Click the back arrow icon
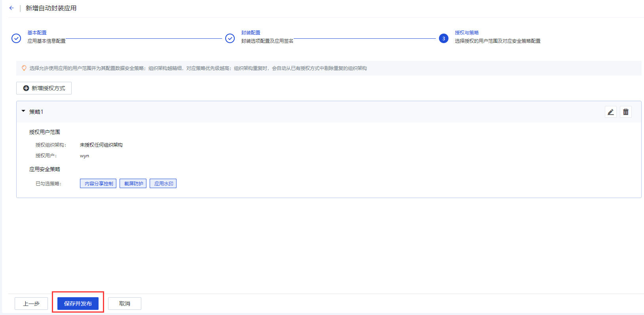 (x=11, y=8)
